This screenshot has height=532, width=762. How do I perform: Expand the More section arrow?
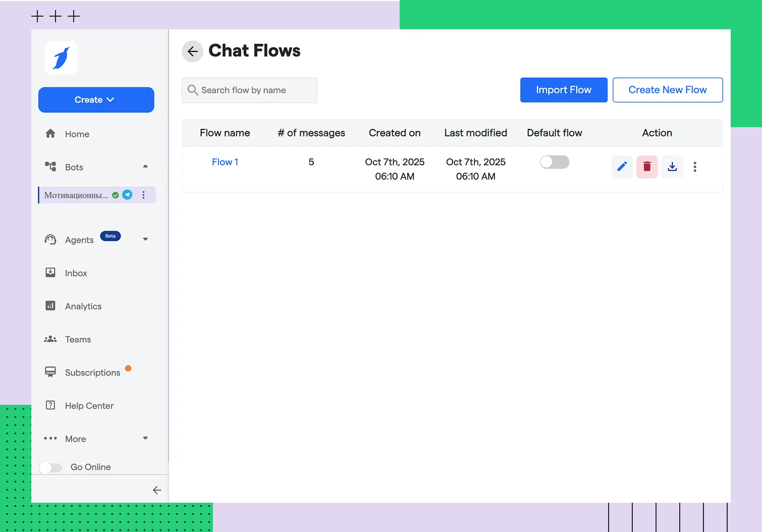[x=145, y=438]
